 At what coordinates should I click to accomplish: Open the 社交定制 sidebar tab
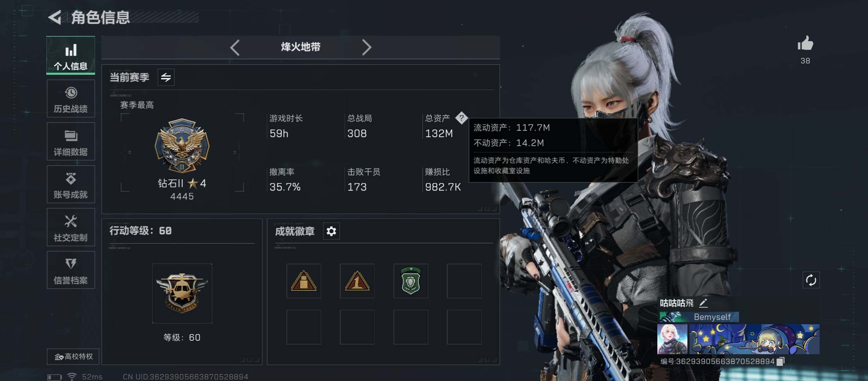(x=71, y=227)
